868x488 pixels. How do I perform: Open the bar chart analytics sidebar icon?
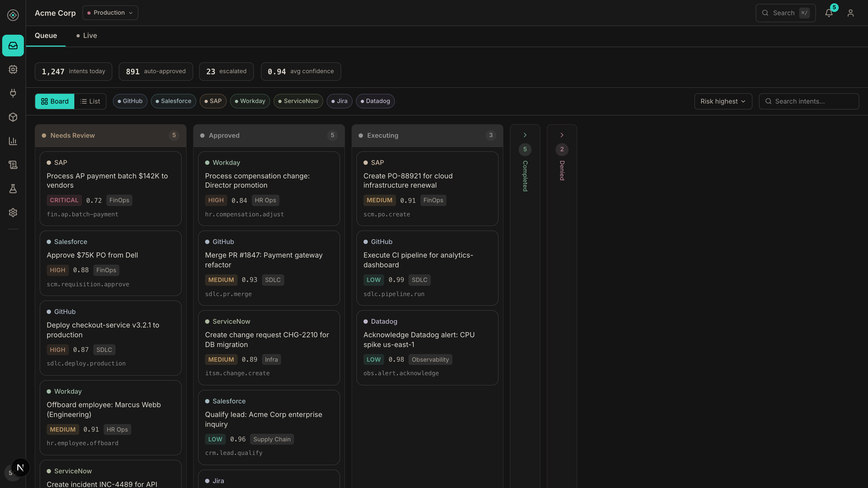pos(13,141)
